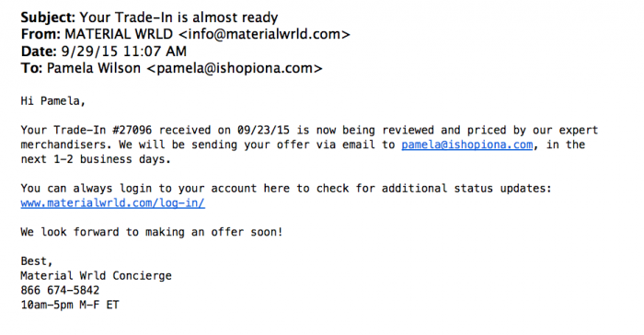Image resolution: width=644 pixels, height=335 pixels.
Task: Click the 'Material Wrld Concierge' signature
Action: click(96, 276)
